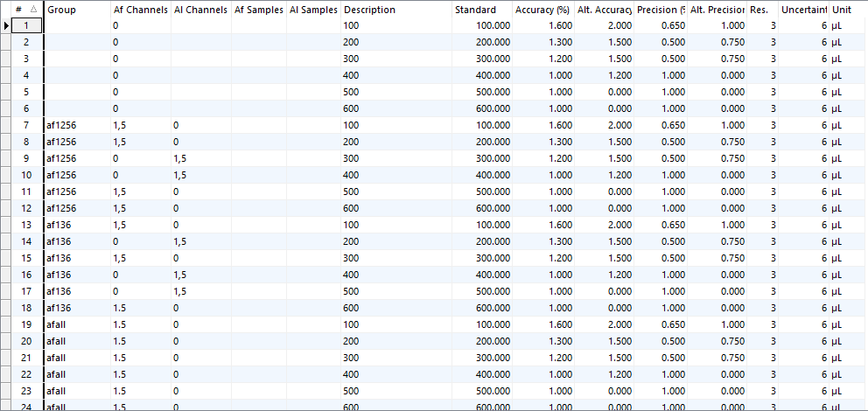This screenshot has width=868, height=411.
Task: Sort the table by Description header
Action: click(x=395, y=10)
